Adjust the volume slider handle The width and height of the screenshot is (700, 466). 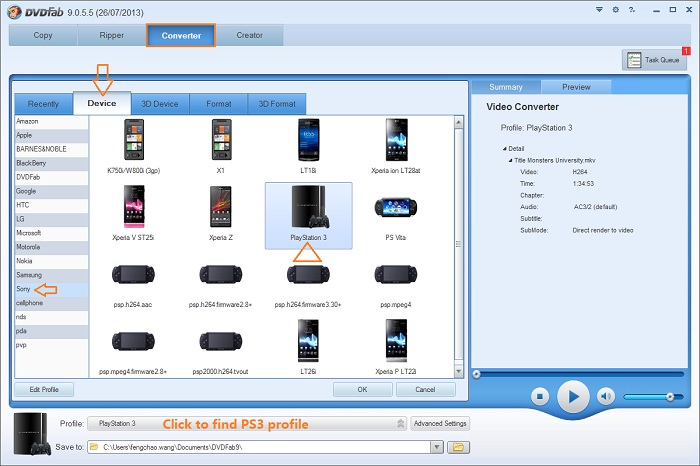[670, 396]
